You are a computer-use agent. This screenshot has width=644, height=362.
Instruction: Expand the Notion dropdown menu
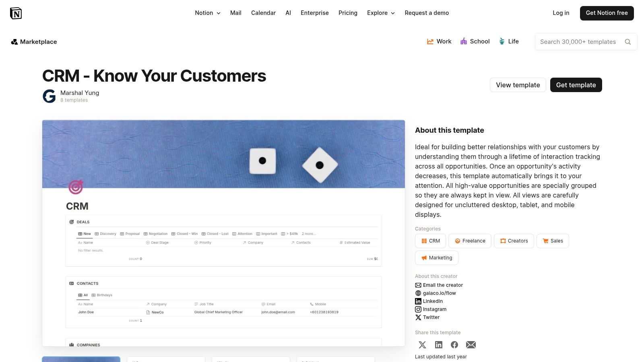pyautogui.click(x=208, y=13)
